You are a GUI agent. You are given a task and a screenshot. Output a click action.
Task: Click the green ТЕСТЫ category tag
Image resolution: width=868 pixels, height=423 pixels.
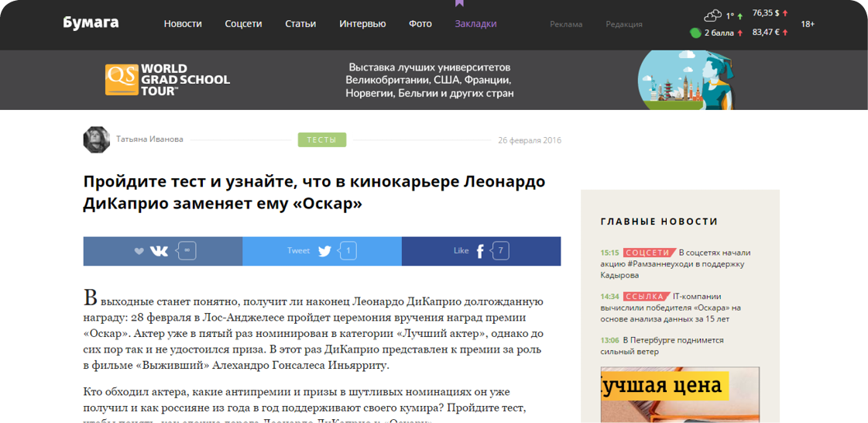point(321,140)
